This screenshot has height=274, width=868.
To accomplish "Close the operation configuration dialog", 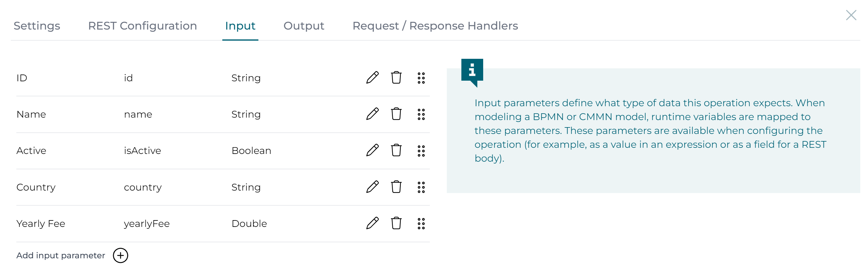I will coord(850,15).
